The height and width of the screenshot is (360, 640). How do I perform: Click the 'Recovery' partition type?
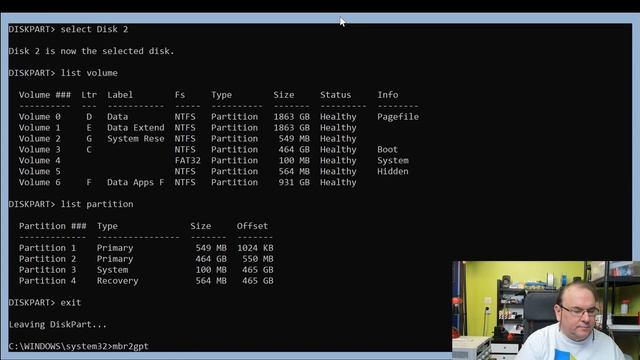click(118, 281)
